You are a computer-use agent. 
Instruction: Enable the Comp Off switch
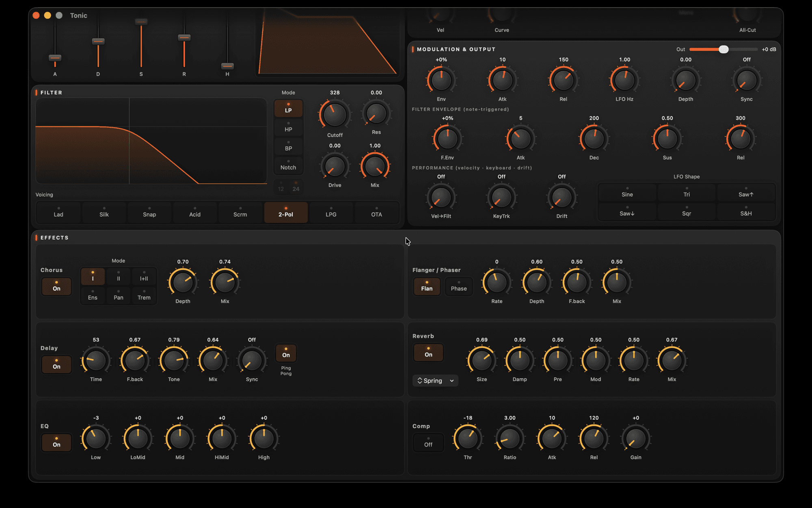428,443
